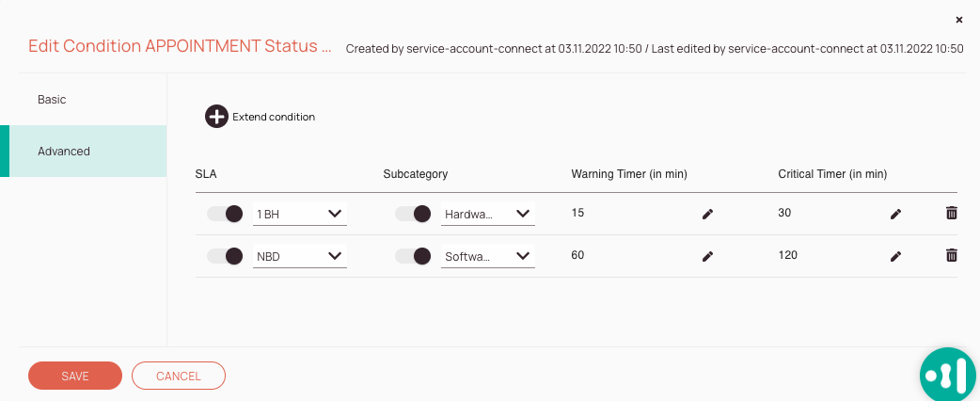Open the chat widget in bottom corner
980x401 pixels.
click(948, 375)
